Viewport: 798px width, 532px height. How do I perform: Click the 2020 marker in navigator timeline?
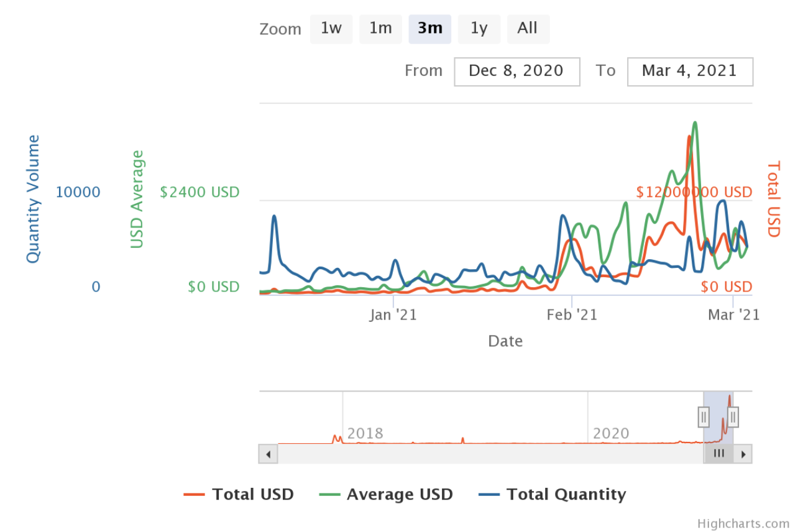pyautogui.click(x=611, y=433)
